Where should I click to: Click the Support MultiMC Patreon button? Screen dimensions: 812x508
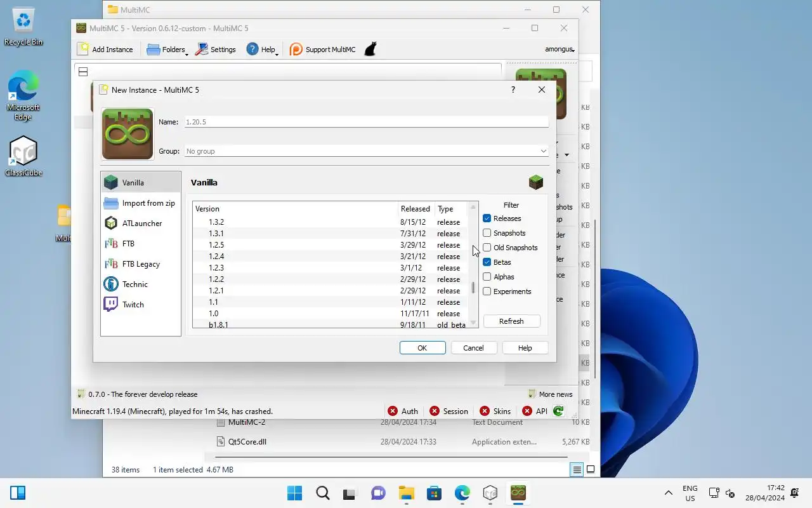[323, 49]
